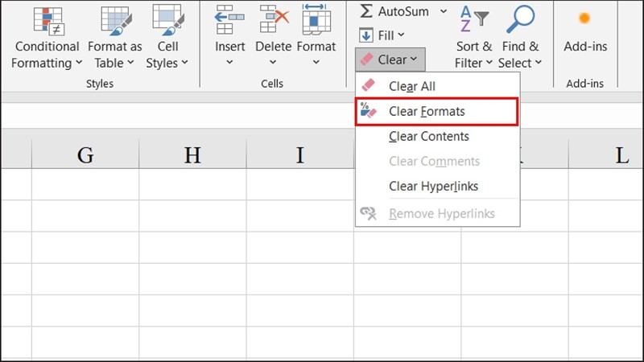This screenshot has height=362, width=644.
Task: Expand the Conditional Formatting dropdown arrow
Action: tap(78, 63)
